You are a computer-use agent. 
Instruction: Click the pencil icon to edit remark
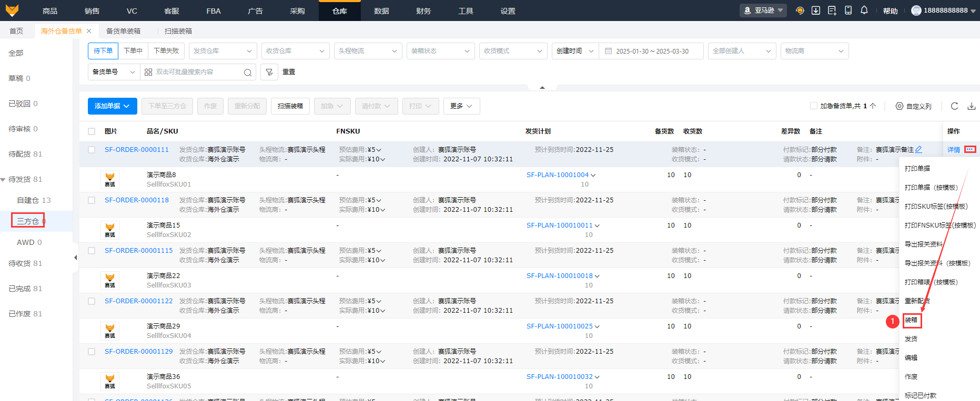click(x=918, y=150)
